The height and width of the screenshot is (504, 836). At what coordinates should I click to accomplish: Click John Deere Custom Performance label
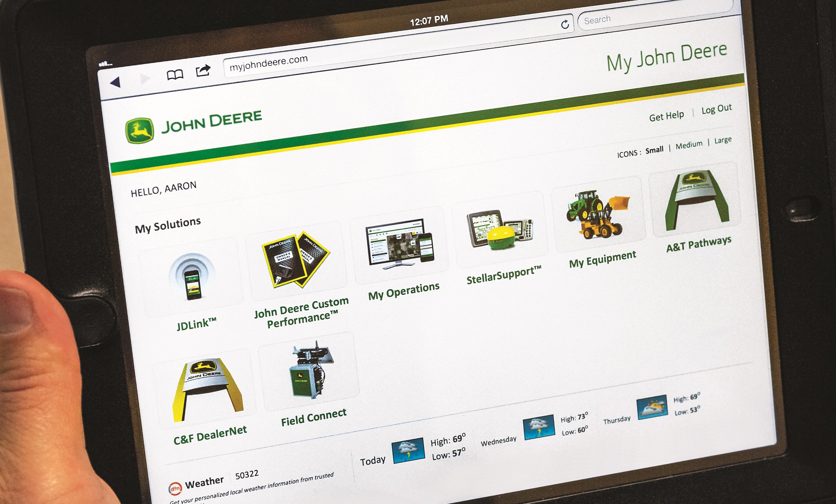tap(302, 313)
